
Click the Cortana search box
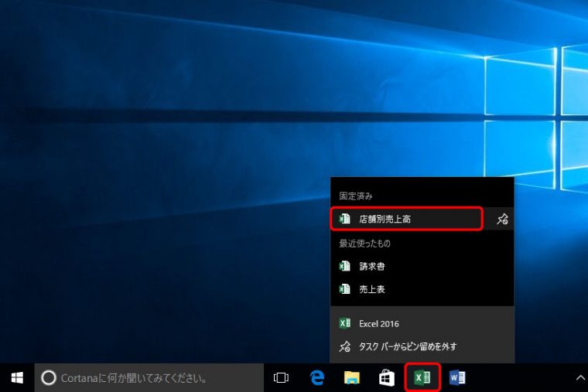(x=149, y=378)
